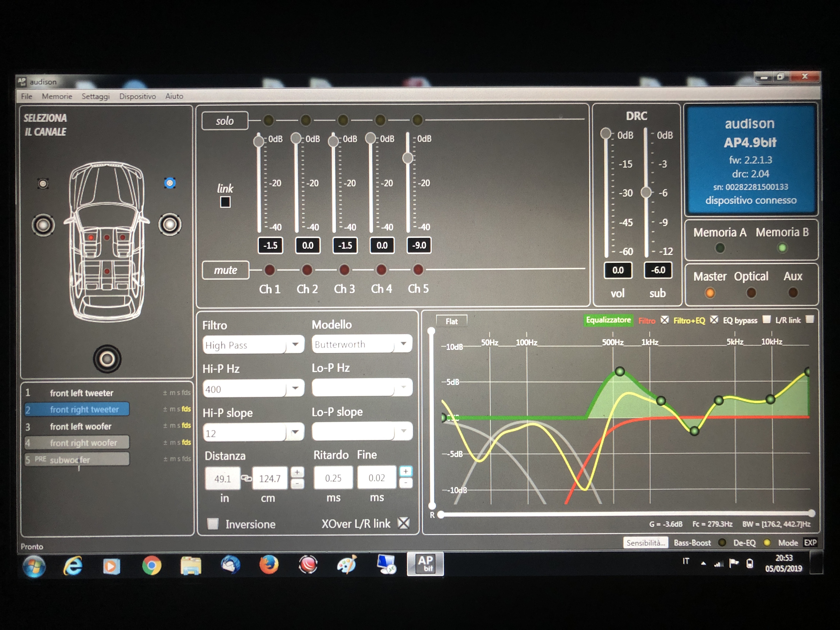Click the Flat equalizer button
Screen dimensions: 840x630
(451, 321)
